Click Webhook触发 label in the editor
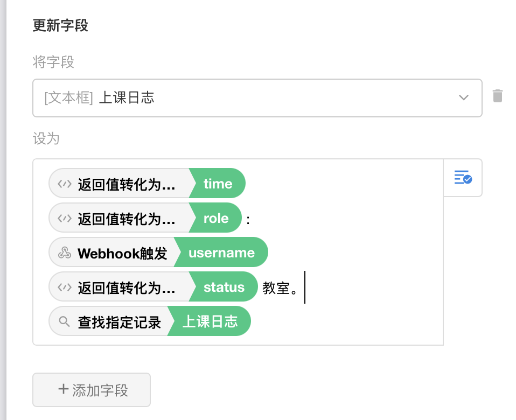The height and width of the screenshot is (420, 516). pyautogui.click(x=123, y=252)
